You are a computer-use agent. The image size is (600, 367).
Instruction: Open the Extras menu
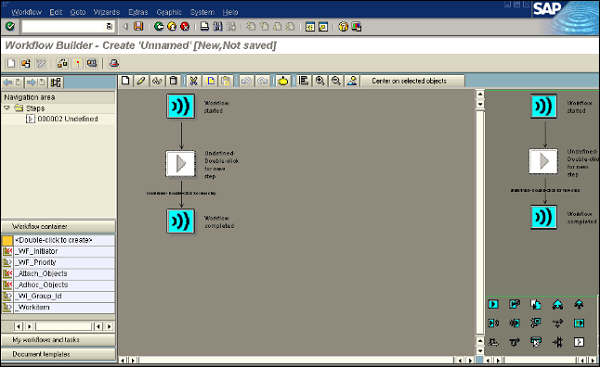point(138,12)
